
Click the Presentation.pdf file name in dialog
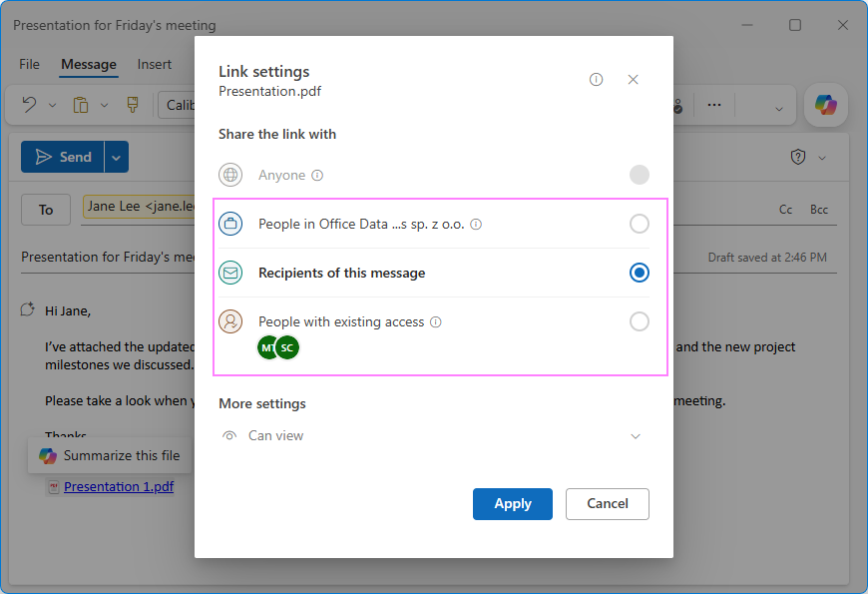[269, 91]
